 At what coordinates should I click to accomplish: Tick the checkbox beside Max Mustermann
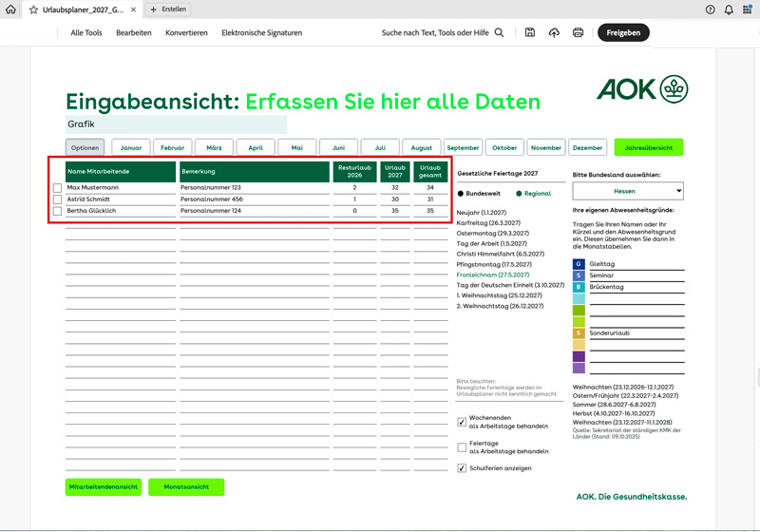(x=58, y=188)
